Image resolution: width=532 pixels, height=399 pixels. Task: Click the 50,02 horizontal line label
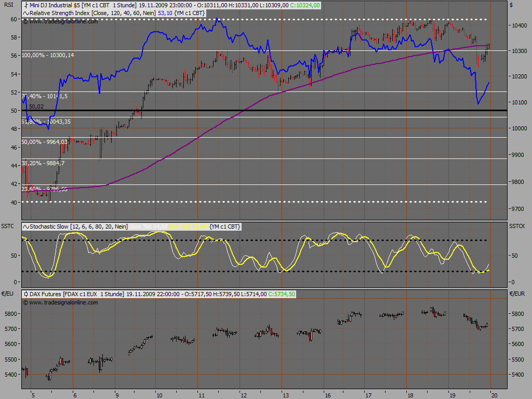pyautogui.click(x=36, y=107)
